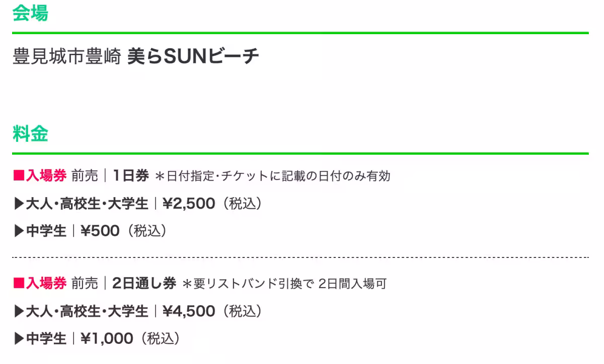The height and width of the screenshot is (364, 604).
Task: Select the bold 1日券 label
Action: click(x=131, y=176)
